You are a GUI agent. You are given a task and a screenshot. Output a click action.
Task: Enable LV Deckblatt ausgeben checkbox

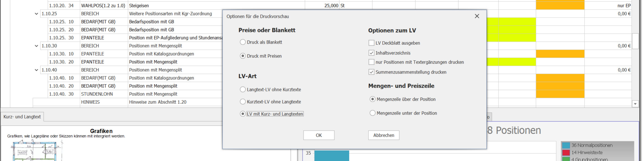tap(371, 43)
